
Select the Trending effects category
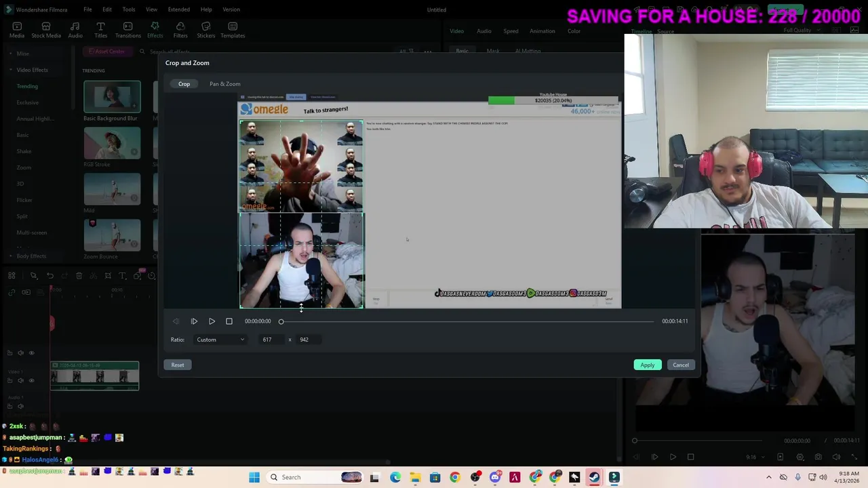[x=27, y=86]
